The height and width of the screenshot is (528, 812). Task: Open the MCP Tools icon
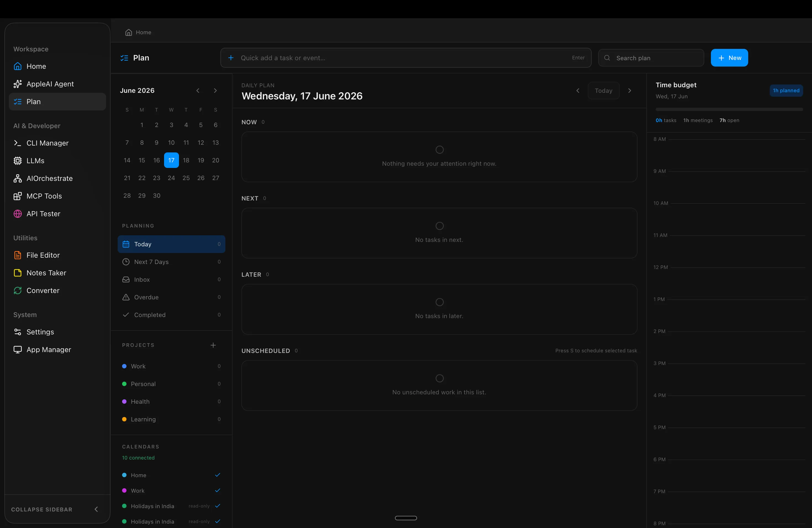pyautogui.click(x=17, y=196)
